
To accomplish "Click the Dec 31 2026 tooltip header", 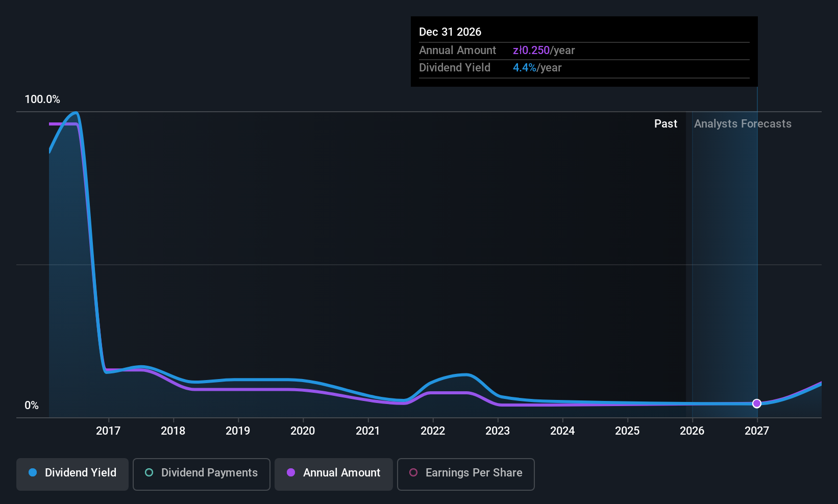I will click(450, 32).
